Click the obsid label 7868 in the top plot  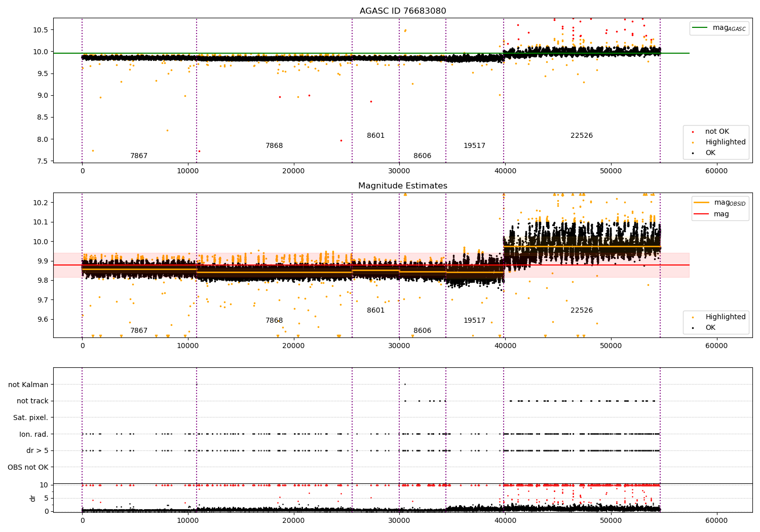point(274,146)
